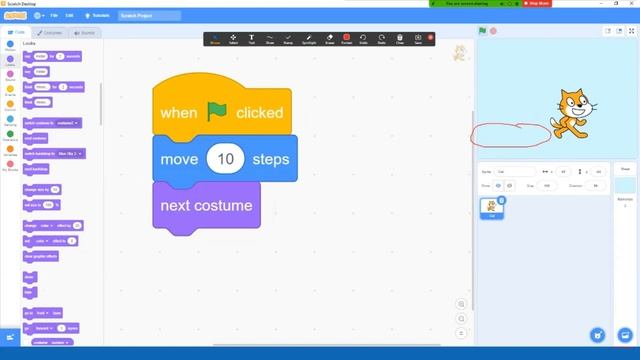Select the Looks block category
Screen dimensions: 640x360
pyautogui.click(x=10, y=61)
